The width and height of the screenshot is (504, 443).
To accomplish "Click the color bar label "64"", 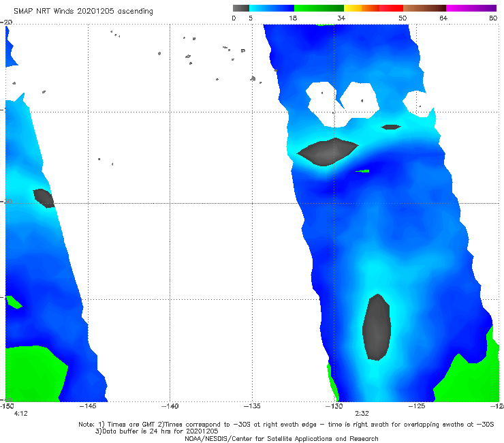I will pos(443,18).
